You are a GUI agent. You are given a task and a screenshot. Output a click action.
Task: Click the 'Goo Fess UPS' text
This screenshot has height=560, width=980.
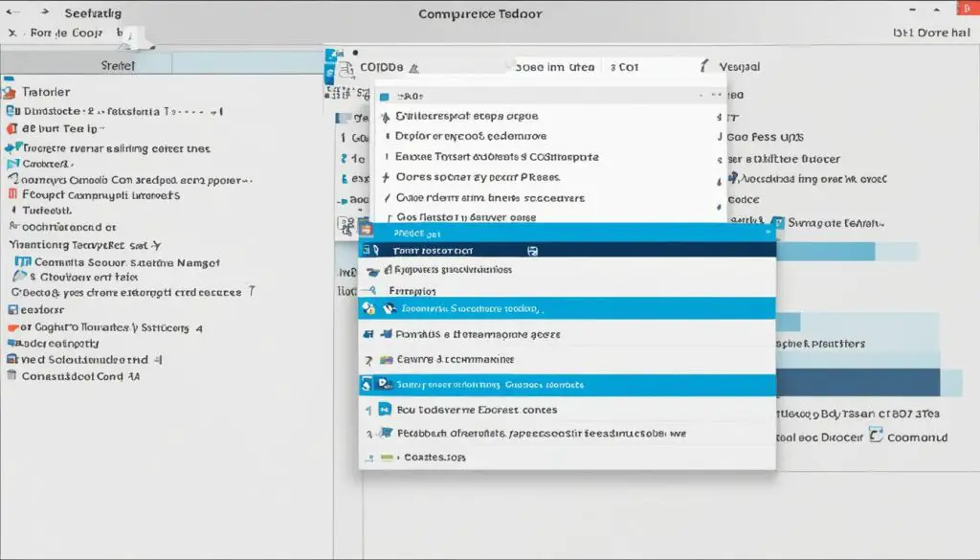coord(765,137)
